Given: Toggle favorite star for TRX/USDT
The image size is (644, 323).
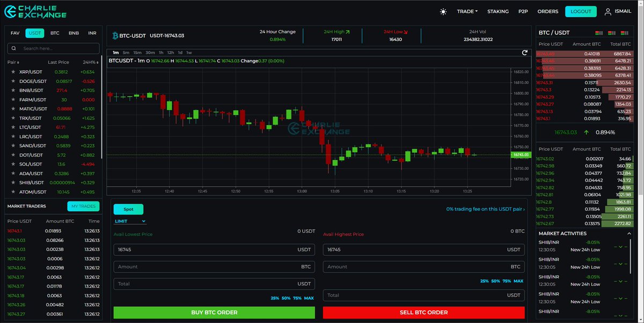Looking at the screenshot, I should pos(13,118).
